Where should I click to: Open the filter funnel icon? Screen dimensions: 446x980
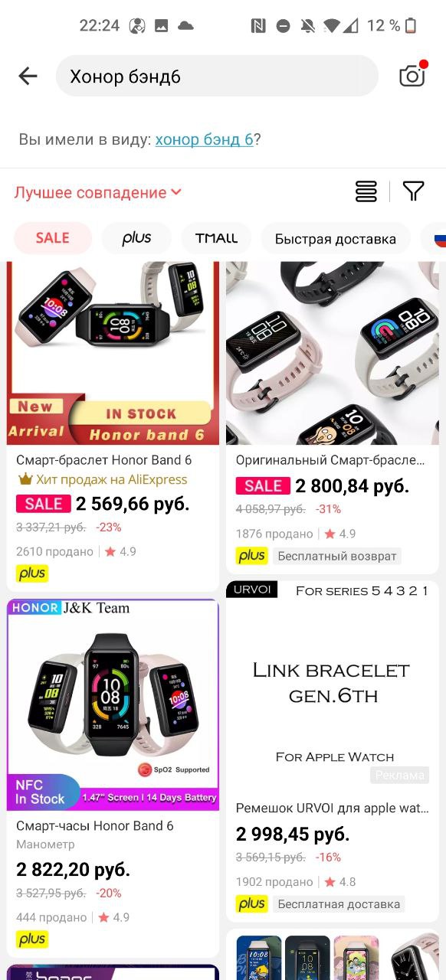click(x=413, y=191)
